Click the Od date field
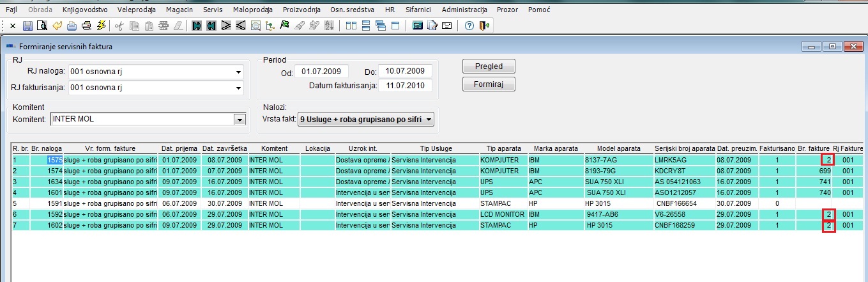Viewport: 868px width, 282px height. tap(322, 71)
